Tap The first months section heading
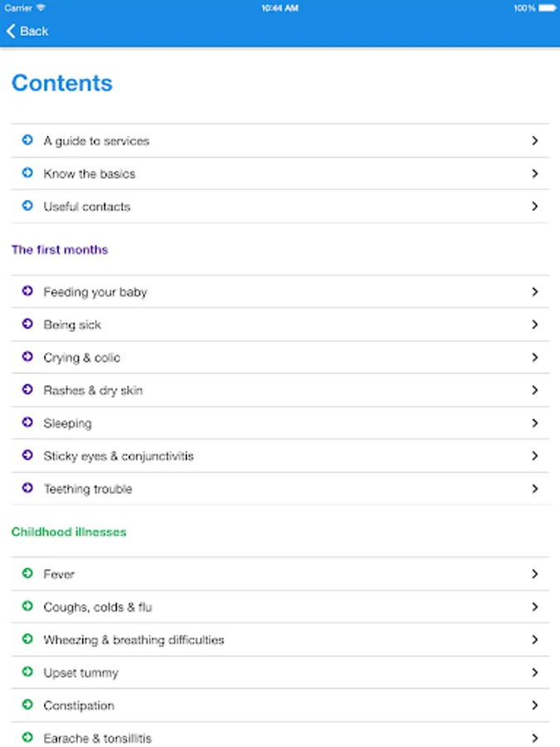560x747 pixels. [x=60, y=250]
